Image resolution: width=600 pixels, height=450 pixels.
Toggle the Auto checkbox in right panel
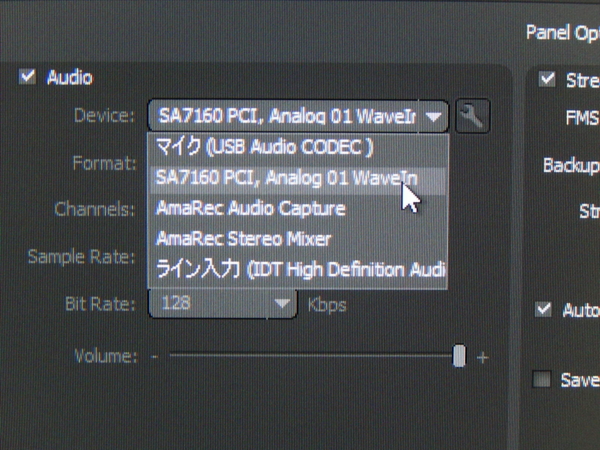coord(543,309)
